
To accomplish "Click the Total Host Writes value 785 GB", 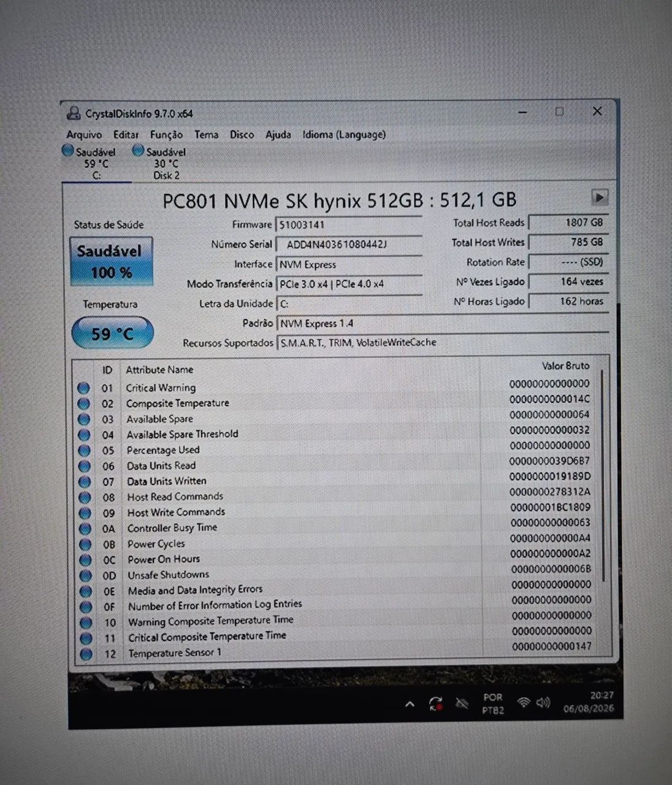I will 568,242.
